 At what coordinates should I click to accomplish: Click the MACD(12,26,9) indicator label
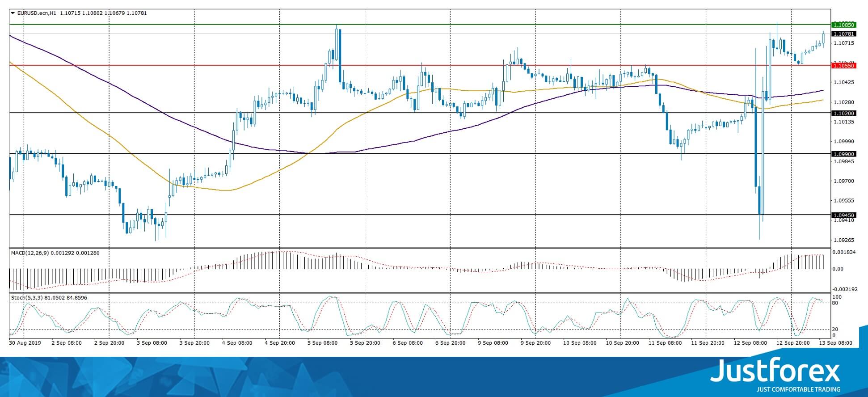pyautogui.click(x=30, y=253)
